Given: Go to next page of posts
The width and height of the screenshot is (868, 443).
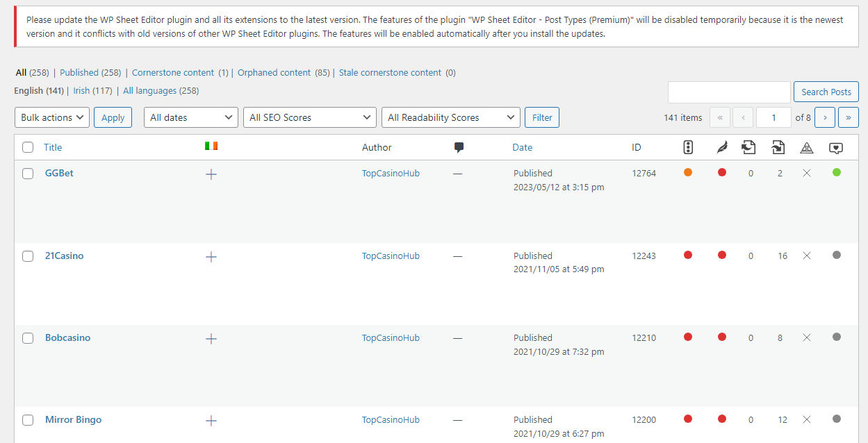Looking at the screenshot, I should pyautogui.click(x=825, y=117).
